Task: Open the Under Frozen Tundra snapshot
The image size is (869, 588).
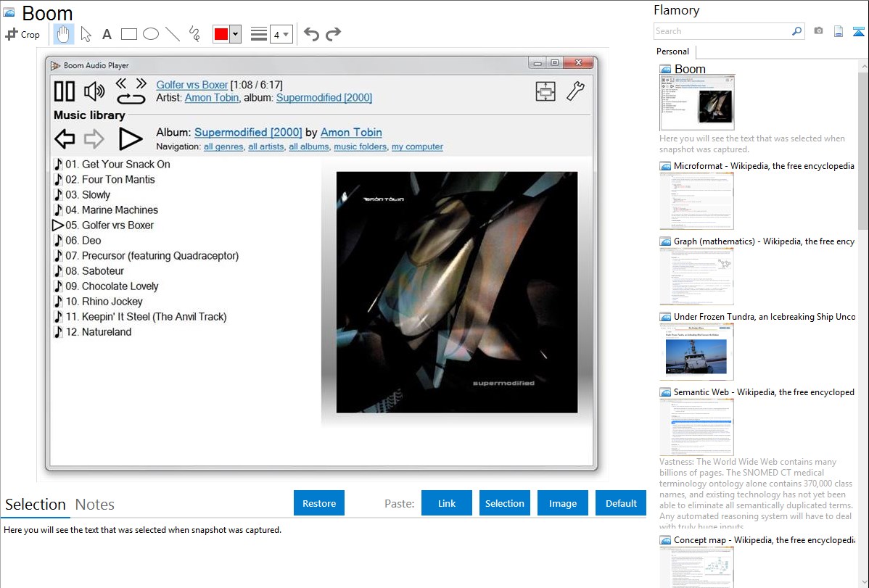Action: pos(697,352)
